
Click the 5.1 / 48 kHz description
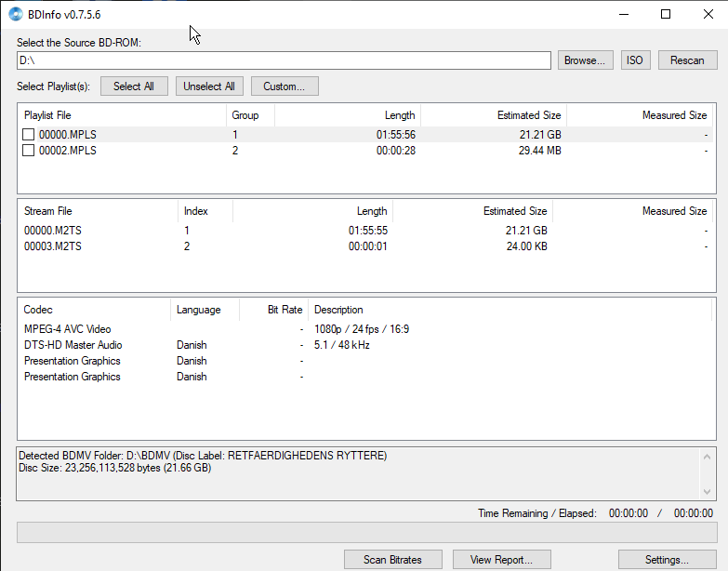[x=342, y=345]
